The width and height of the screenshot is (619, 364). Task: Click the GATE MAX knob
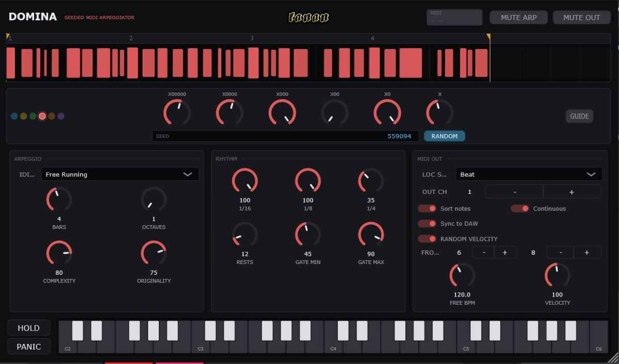tap(371, 235)
